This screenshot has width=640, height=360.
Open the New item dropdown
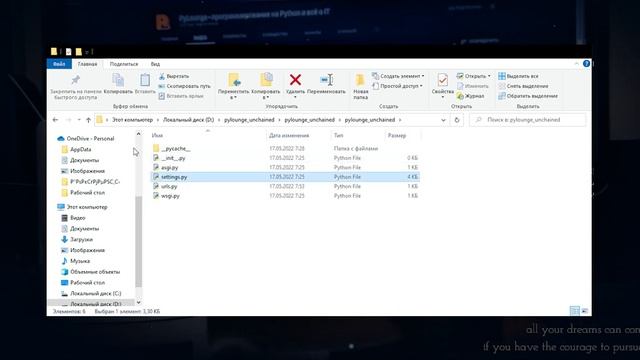398,76
